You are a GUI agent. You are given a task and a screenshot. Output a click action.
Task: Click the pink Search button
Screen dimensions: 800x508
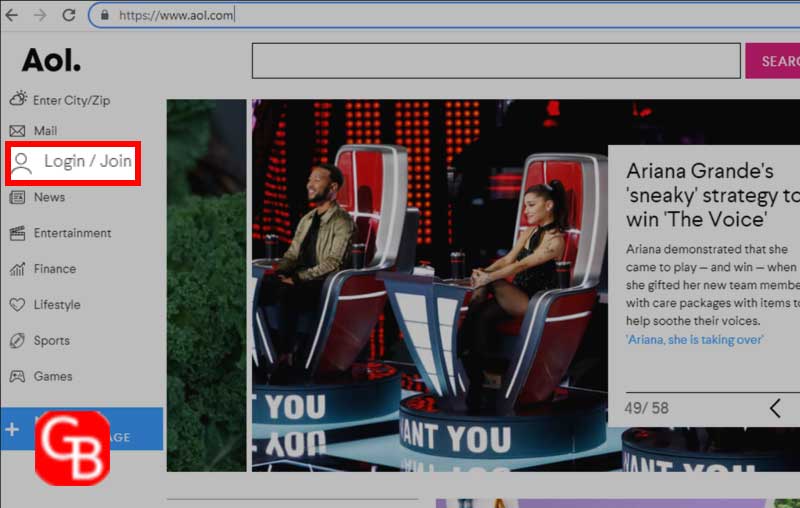coord(772,61)
